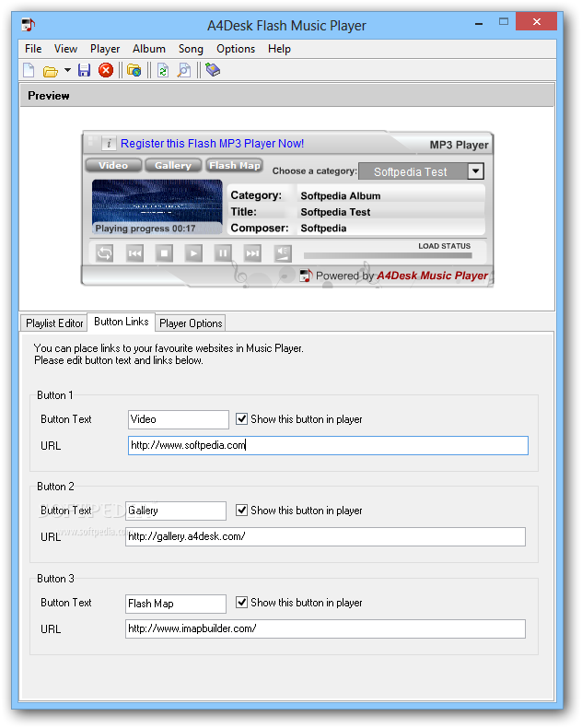
Task: Expand the Open folder dropdown arrow
Action: [68, 70]
